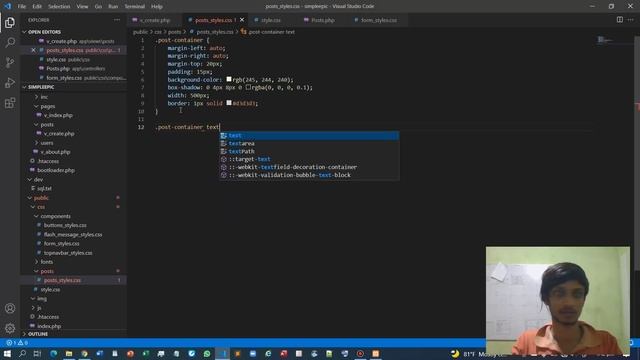Open the Selection menu
The width and height of the screenshot is (640, 360).
pos(59,7)
